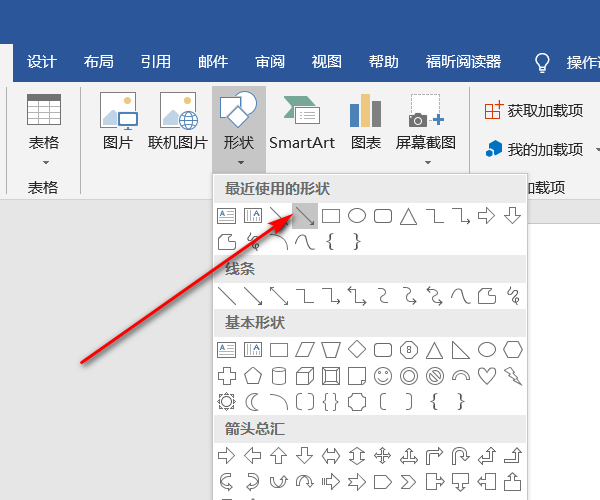Pick the elbow arrow connector in recent shapes

pyautogui.click(x=461, y=216)
